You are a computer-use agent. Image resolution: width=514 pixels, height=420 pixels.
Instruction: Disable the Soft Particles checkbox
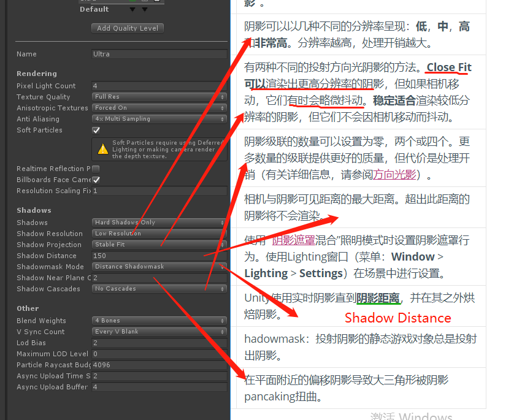click(96, 129)
